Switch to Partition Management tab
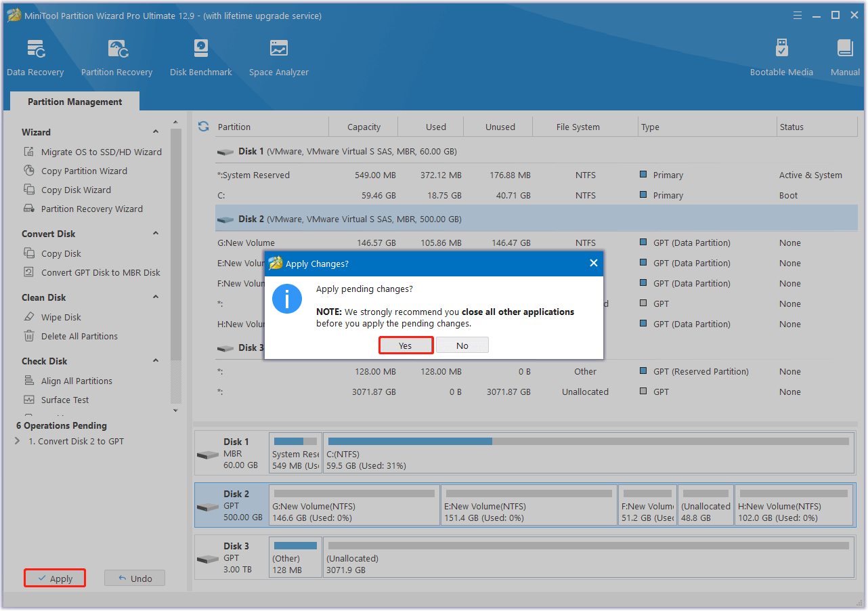 click(74, 102)
